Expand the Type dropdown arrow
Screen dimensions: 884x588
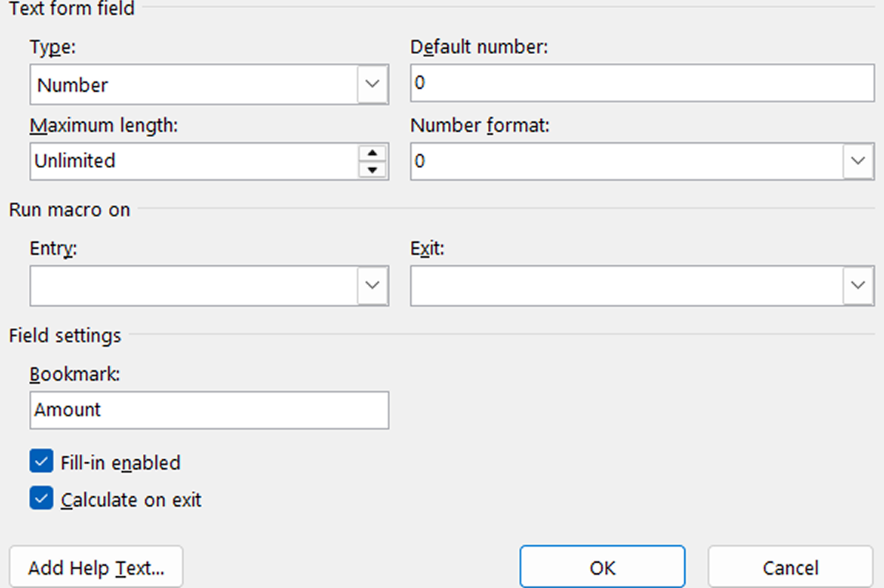tap(373, 84)
